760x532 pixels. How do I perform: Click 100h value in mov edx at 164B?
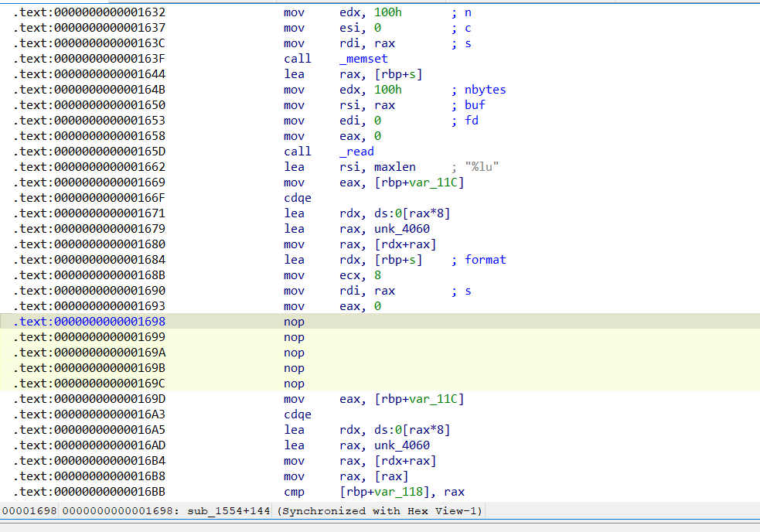tap(388, 90)
